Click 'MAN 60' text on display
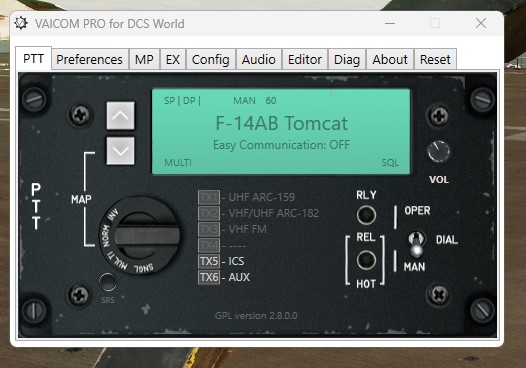Screen dimensions: 526x368 [x=255, y=101]
